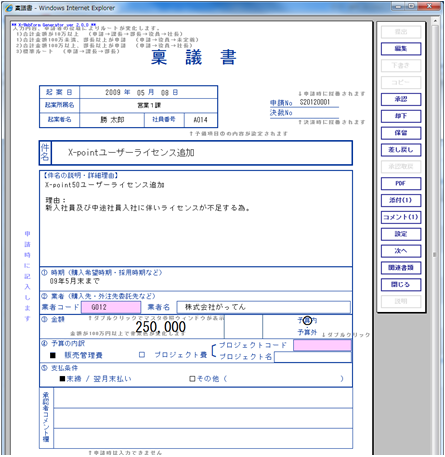This screenshot has width=445, height=457.
Task: Click the greyed-out コピー (Copy) button
Action: (x=401, y=82)
